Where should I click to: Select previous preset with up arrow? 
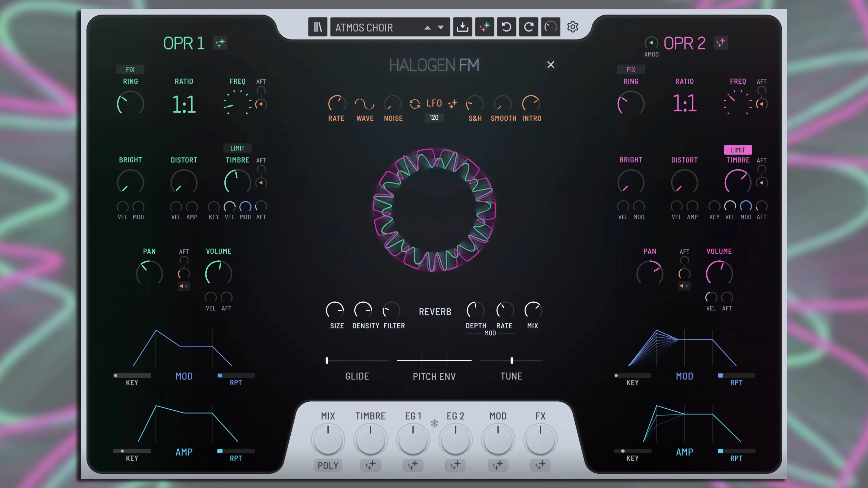coord(427,28)
